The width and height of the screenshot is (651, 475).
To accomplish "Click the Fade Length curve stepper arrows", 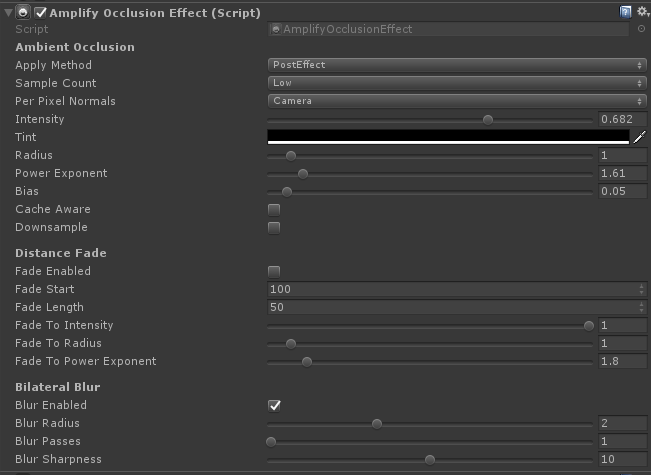I will click(x=641, y=307).
